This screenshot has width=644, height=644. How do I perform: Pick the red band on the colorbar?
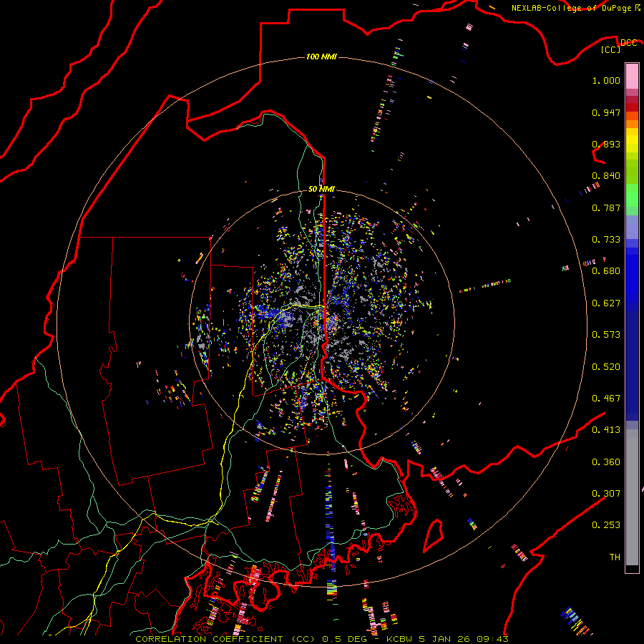coord(632,107)
